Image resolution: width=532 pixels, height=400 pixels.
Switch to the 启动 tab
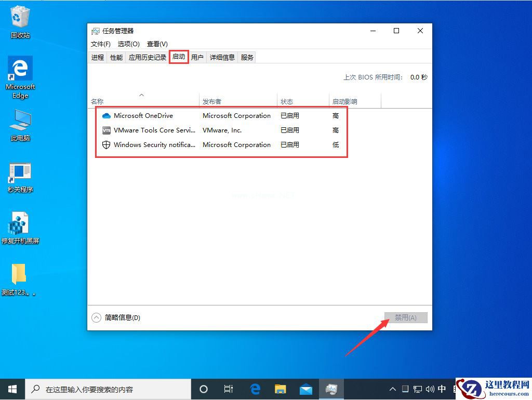click(x=178, y=57)
